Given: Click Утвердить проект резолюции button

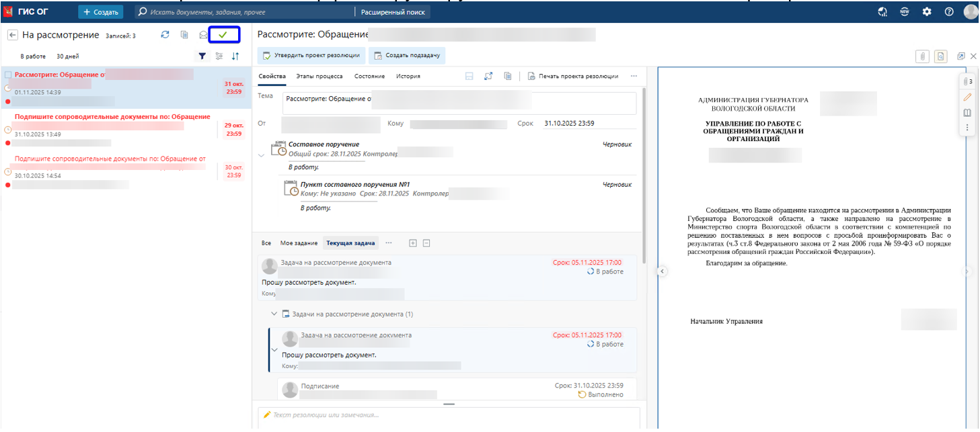Looking at the screenshot, I should pyautogui.click(x=311, y=56).
